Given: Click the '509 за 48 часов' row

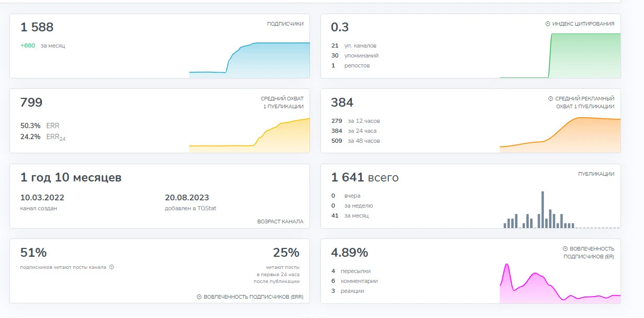Looking at the screenshot, I should [355, 141].
